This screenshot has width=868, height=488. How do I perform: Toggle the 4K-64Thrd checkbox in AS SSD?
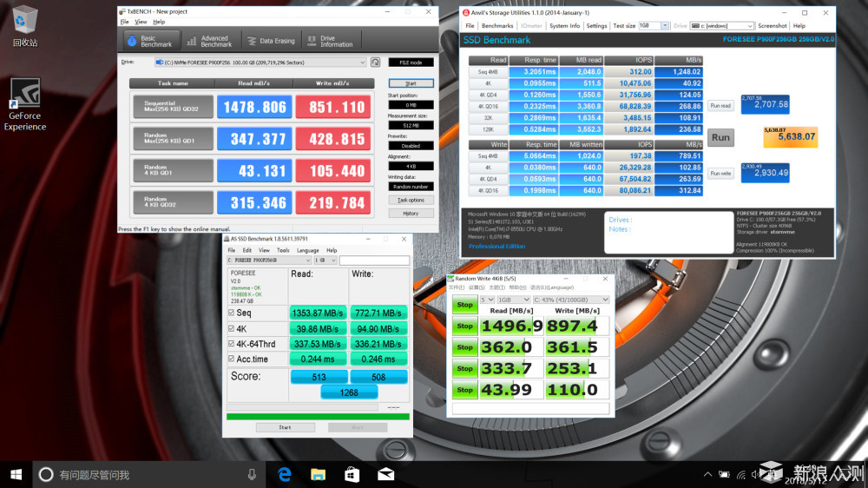pos(232,344)
